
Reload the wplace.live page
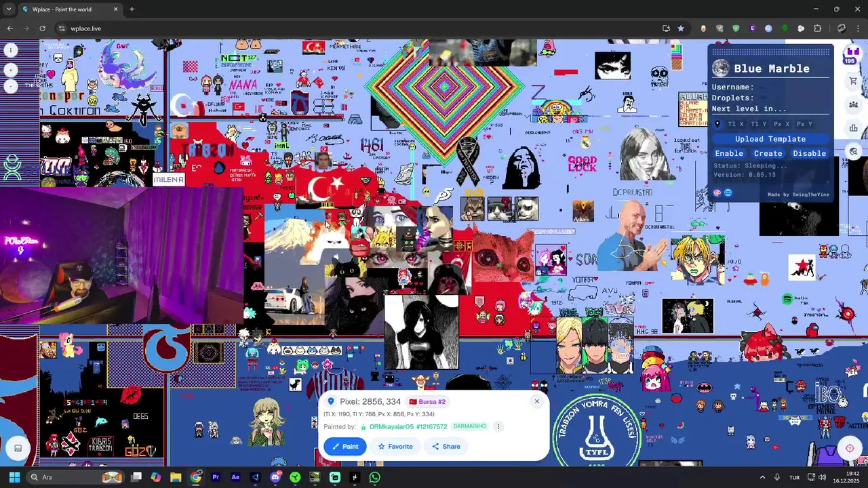[42, 28]
